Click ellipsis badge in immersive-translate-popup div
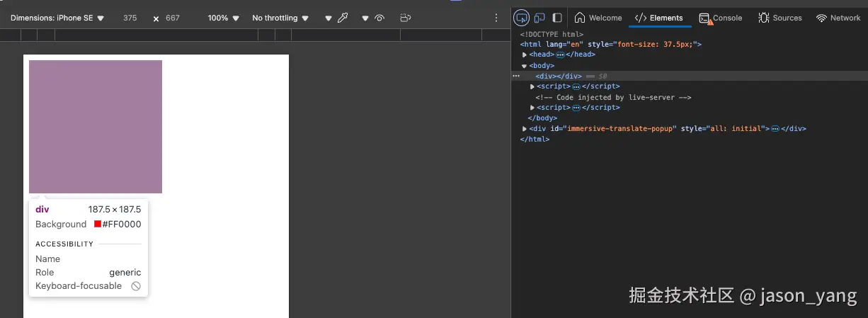868x318 pixels. pos(775,129)
